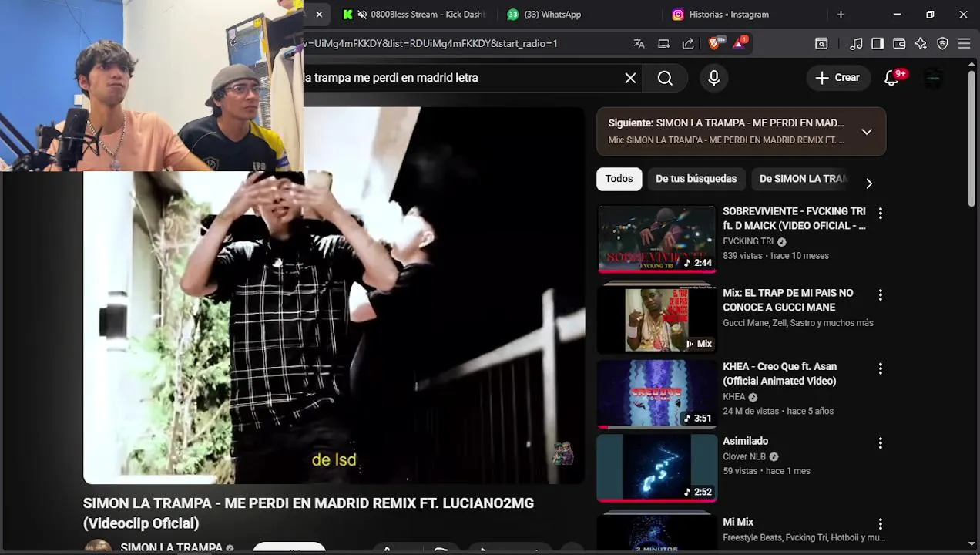980x555 pixels.
Task: Click the Asimilado video title
Action: pos(745,441)
